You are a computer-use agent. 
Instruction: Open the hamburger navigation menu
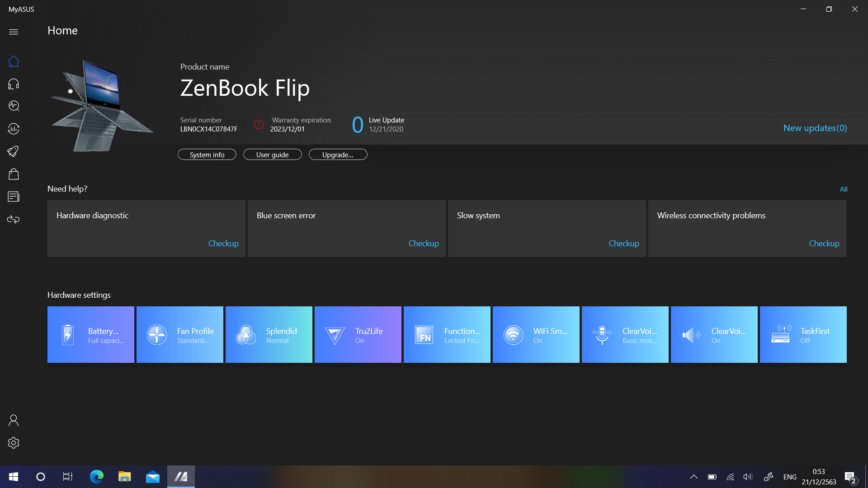[14, 32]
